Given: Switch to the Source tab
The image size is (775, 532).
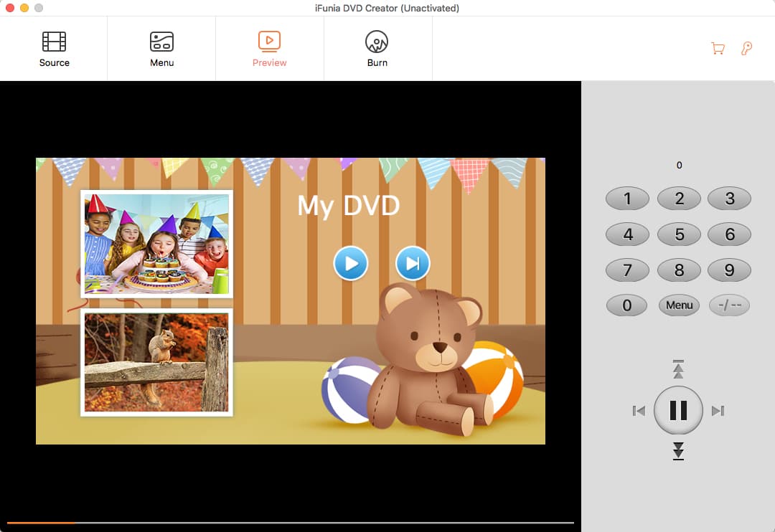Looking at the screenshot, I should coord(54,49).
